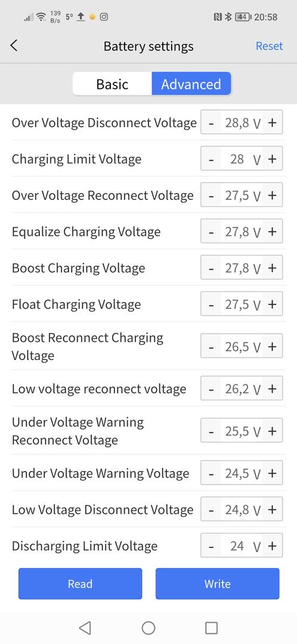Tap the Android home circle icon
The image size is (297, 644).
(148, 627)
